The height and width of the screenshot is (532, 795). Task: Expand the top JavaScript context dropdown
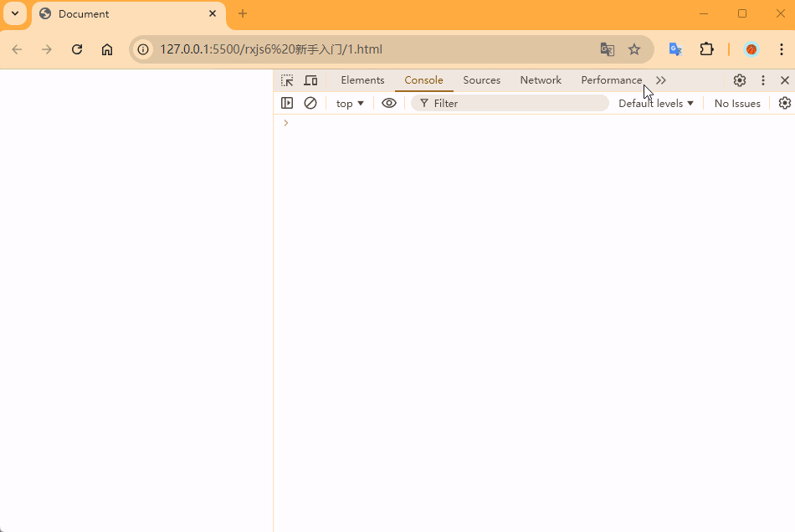(x=350, y=103)
